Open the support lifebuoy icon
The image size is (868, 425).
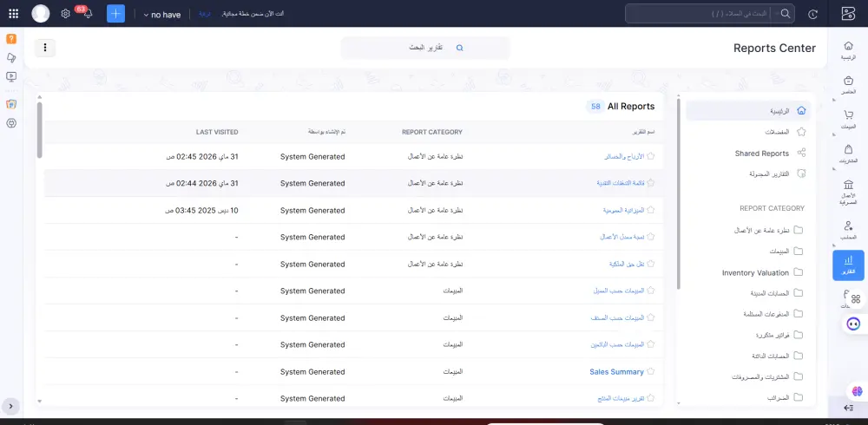(11, 123)
